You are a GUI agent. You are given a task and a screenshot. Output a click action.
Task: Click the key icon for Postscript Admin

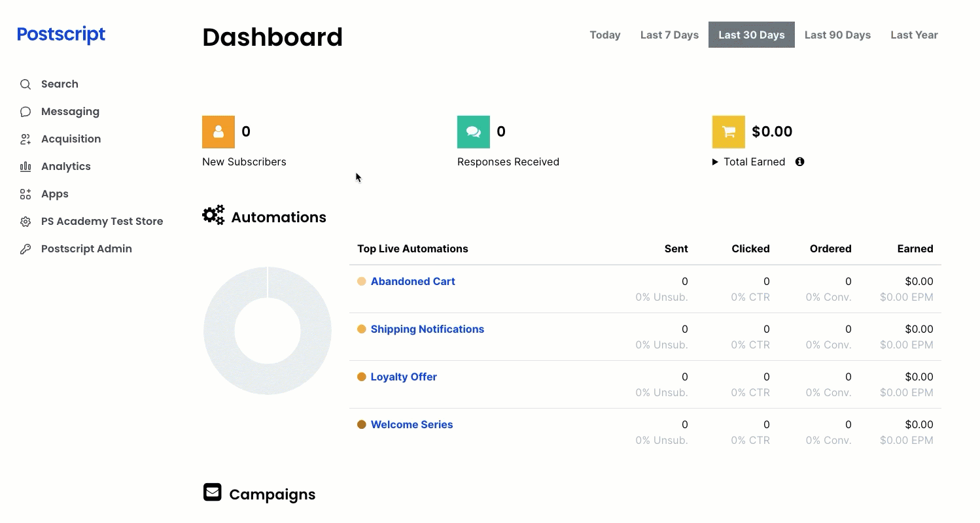[26, 249]
